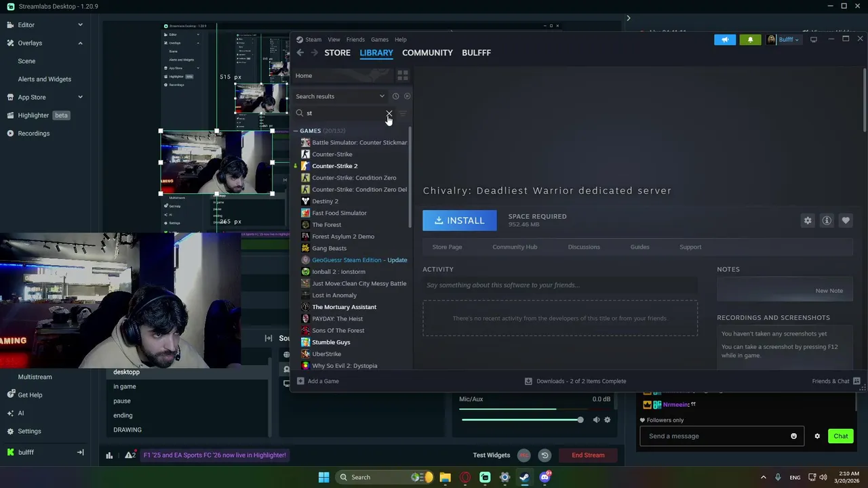Switch to the COMMUNITY tab
Viewport: 868px width, 488px height.
pos(427,53)
